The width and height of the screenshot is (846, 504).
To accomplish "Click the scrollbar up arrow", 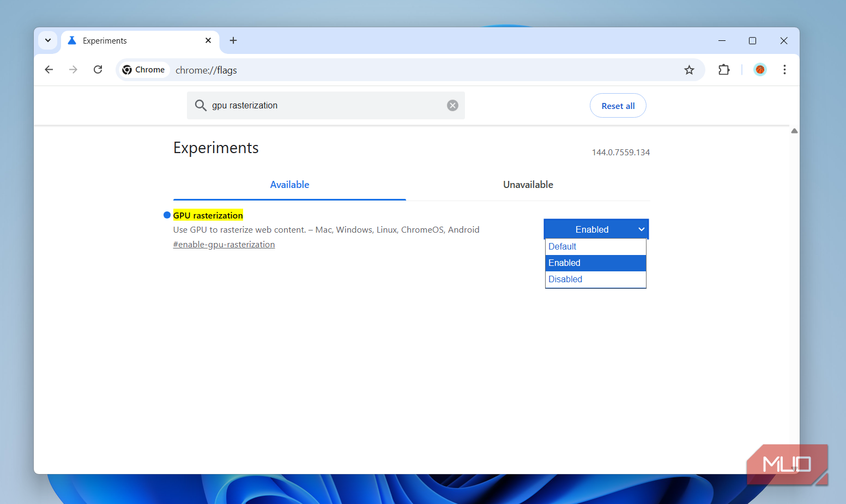I will pyautogui.click(x=794, y=131).
